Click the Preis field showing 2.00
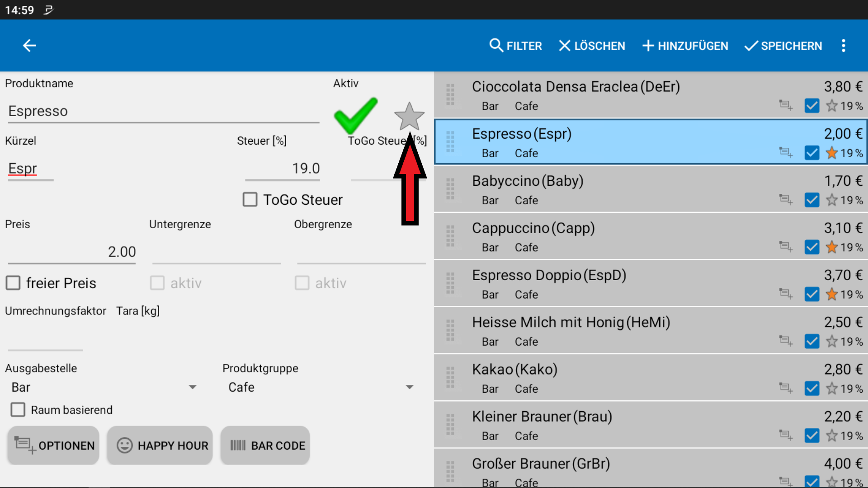This screenshot has width=868, height=488. click(x=72, y=252)
